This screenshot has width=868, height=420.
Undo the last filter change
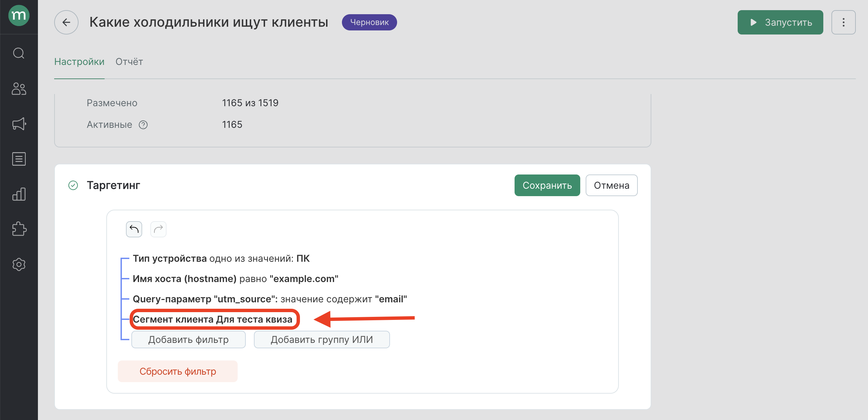[134, 229]
